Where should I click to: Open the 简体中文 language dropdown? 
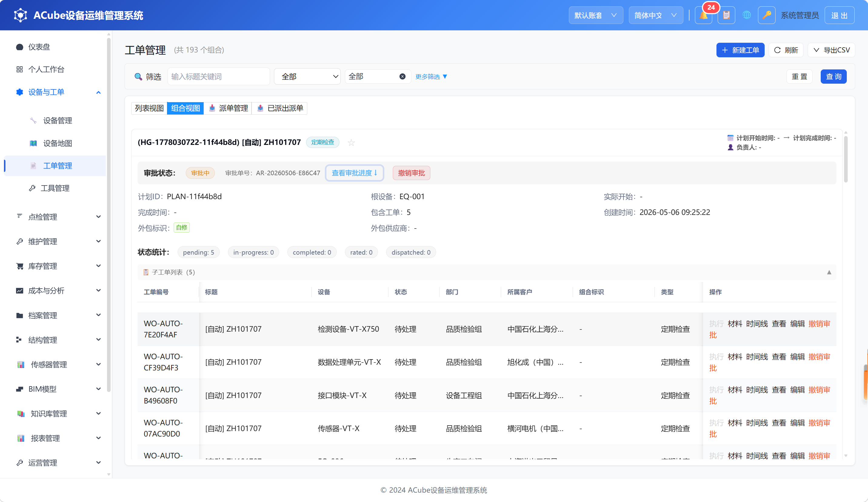pyautogui.click(x=656, y=15)
